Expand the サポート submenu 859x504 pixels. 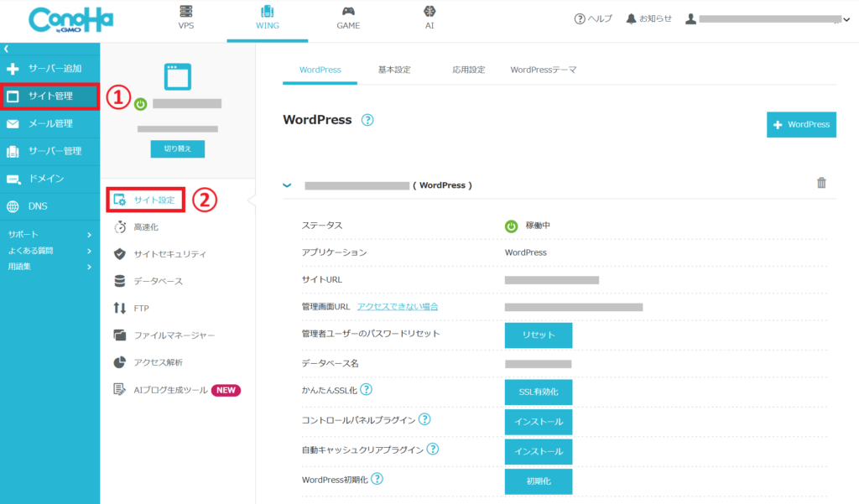pos(49,235)
